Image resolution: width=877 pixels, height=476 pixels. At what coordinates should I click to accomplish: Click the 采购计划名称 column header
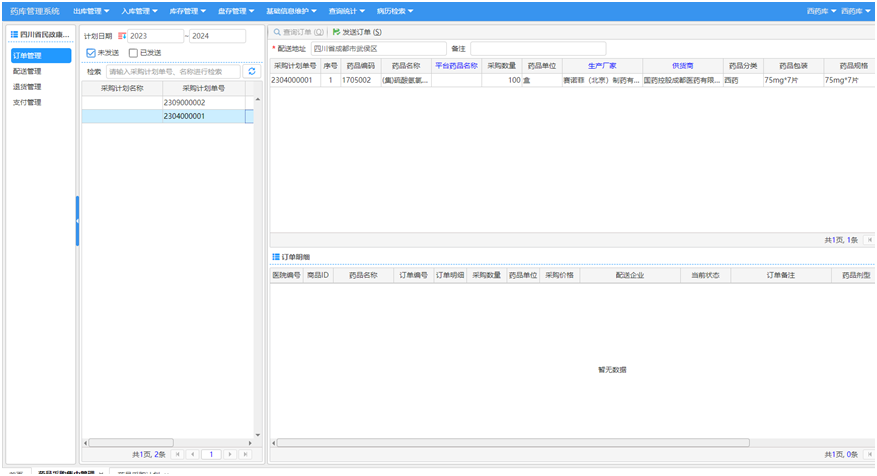pyautogui.click(x=122, y=88)
